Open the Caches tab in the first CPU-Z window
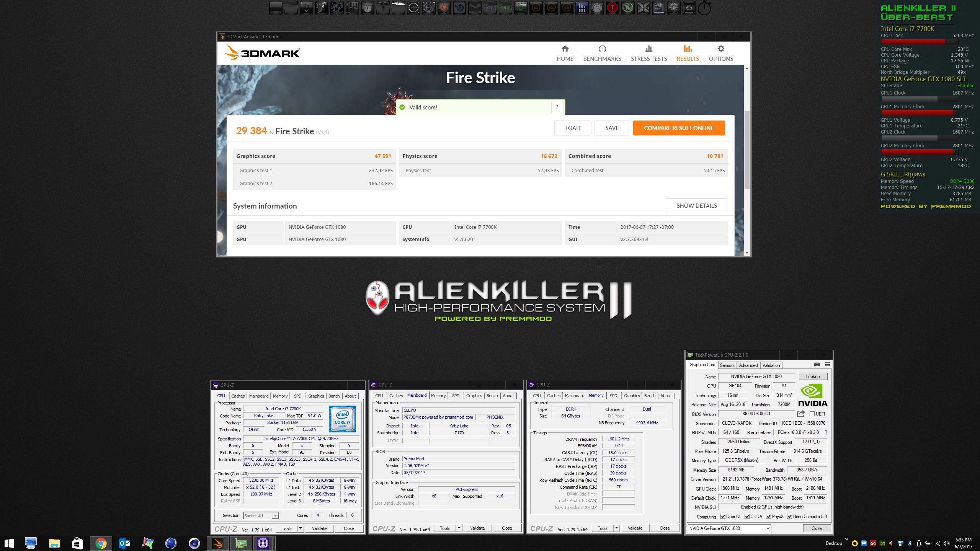Screen dimensions: 980x551 tap(238, 396)
